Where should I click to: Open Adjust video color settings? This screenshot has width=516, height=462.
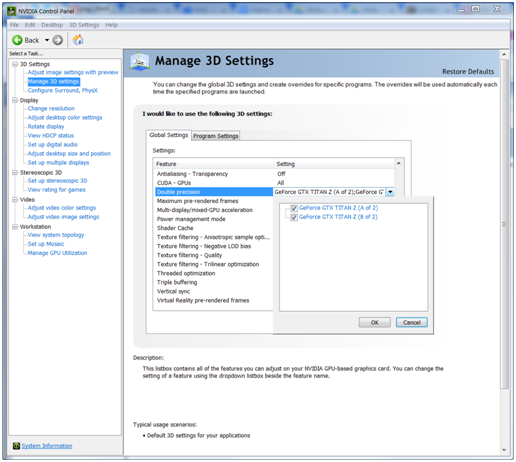click(x=62, y=208)
